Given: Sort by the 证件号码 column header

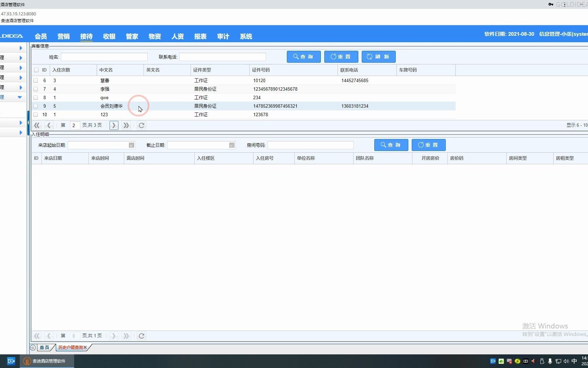Looking at the screenshot, I should pos(293,70).
